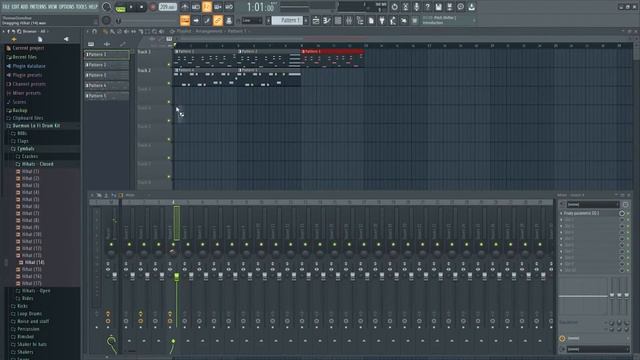Image resolution: width=640 pixels, height=360 pixels.
Task: Click the main volume knob
Action: click(x=107, y=7)
